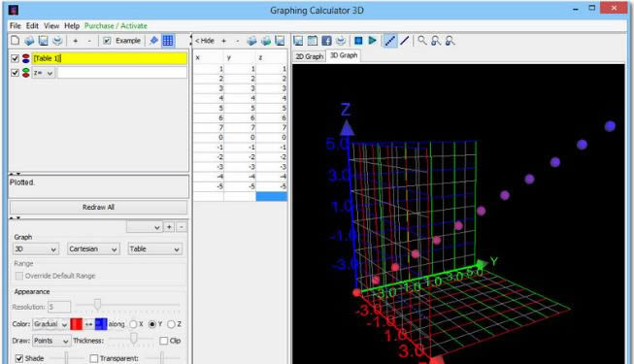
Task: Remove an equation with left toolbar minus
Action: [89, 41]
